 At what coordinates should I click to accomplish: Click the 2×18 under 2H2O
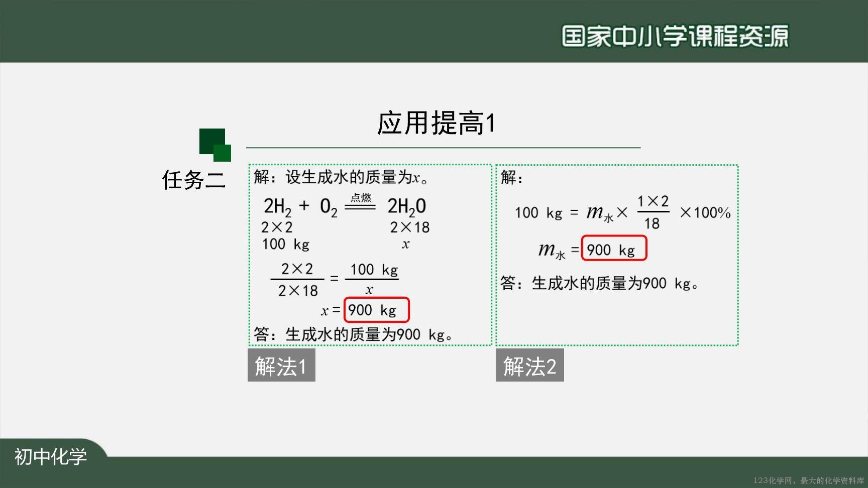tap(410, 227)
